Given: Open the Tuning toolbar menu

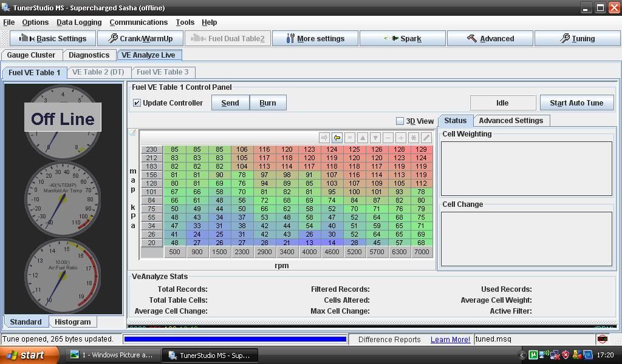Looking at the screenshot, I should [x=578, y=38].
